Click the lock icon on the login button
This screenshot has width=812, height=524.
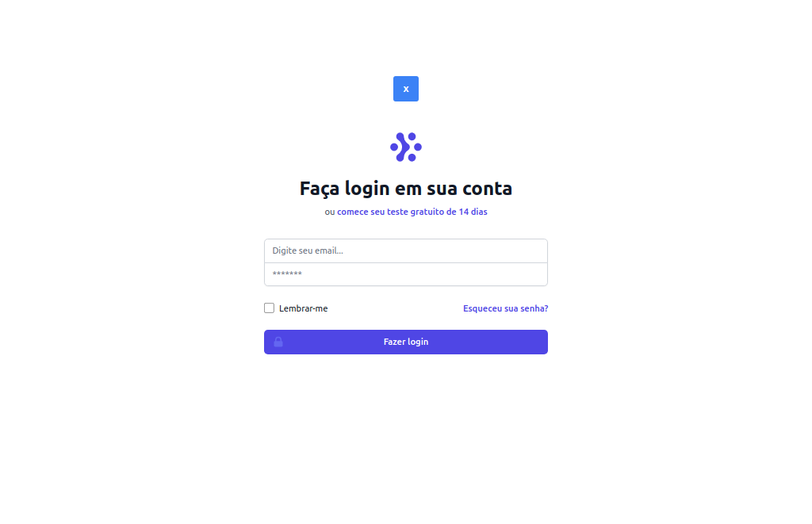click(x=278, y=342)
